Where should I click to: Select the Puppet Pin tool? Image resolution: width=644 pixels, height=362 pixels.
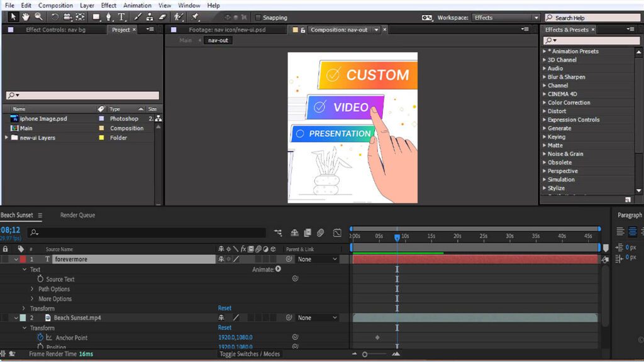[196, 17]
